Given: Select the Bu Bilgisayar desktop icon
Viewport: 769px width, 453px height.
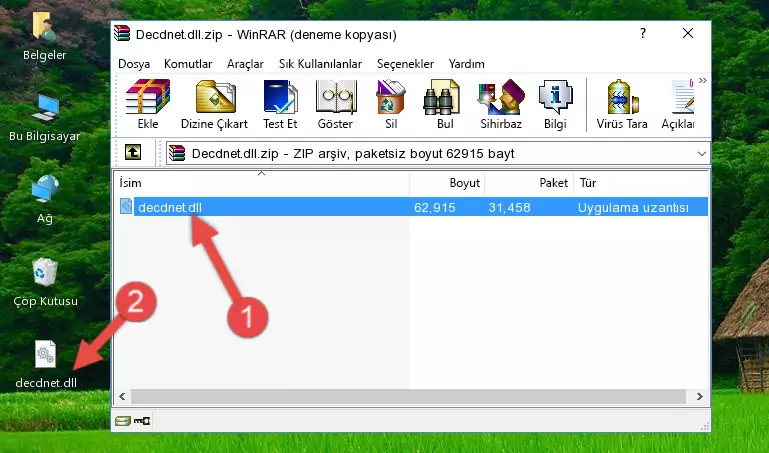Looking at the screenshot, I should tap(45, 118).
